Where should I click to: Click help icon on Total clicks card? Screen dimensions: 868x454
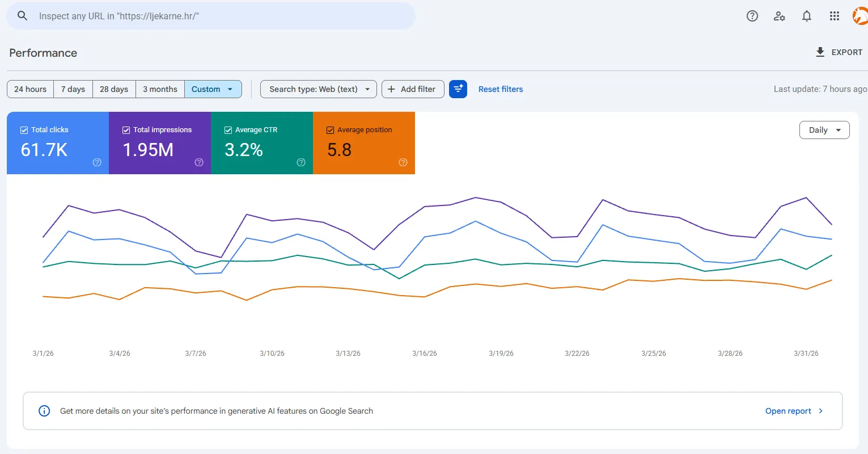[97, 162]
